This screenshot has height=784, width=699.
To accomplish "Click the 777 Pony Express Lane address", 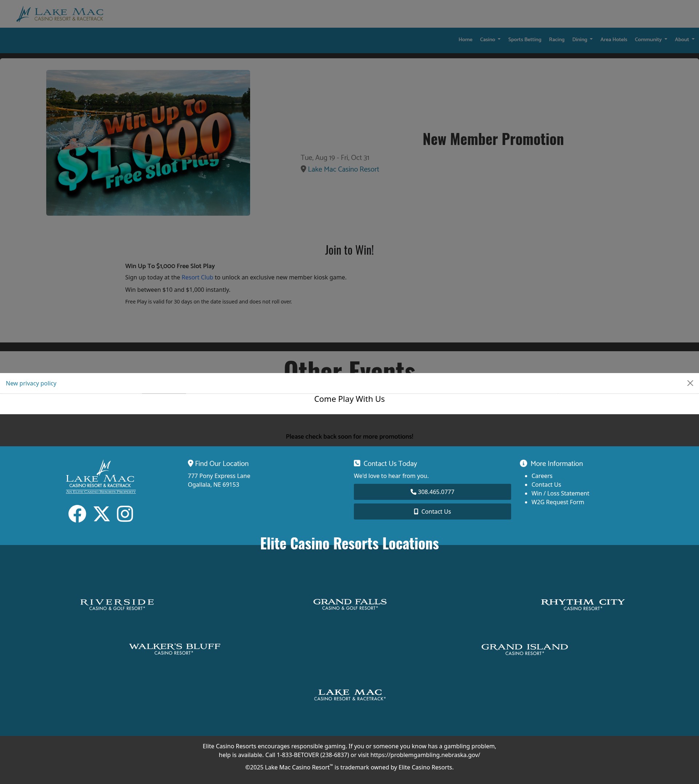I will (x=219, y=476).
